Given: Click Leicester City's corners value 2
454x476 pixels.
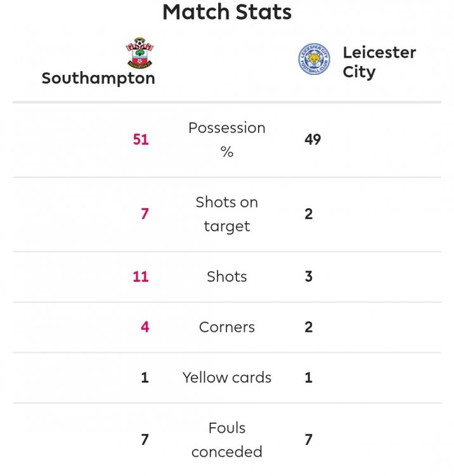Looking at the screenshot, I should tap(309, 327).
